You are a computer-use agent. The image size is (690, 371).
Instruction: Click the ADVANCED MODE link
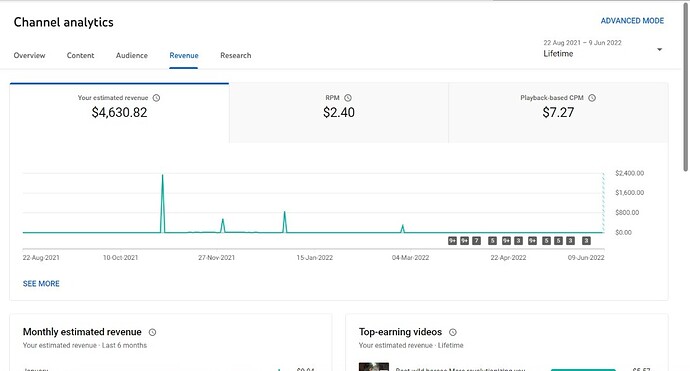point(632,21)
